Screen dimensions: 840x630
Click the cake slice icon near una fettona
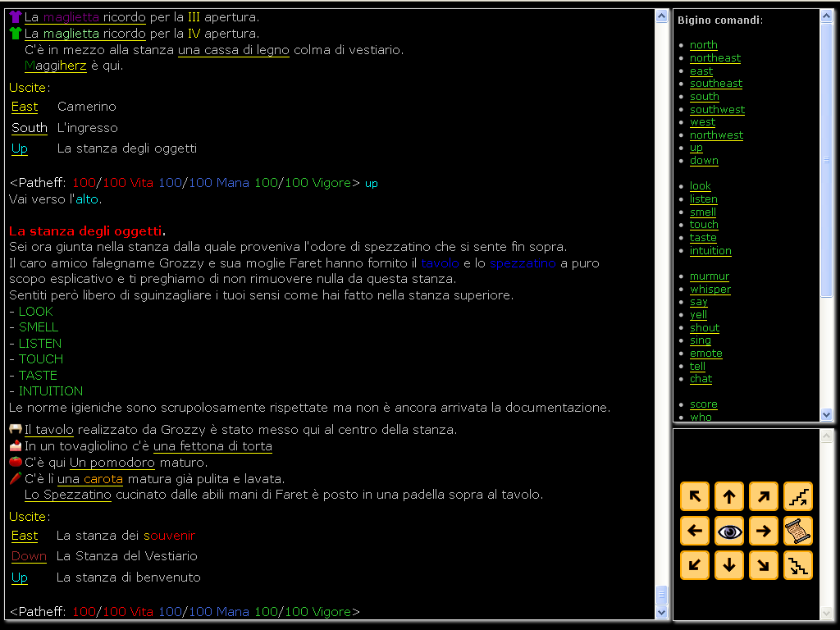pyautogui.click(x=15, y=445)
